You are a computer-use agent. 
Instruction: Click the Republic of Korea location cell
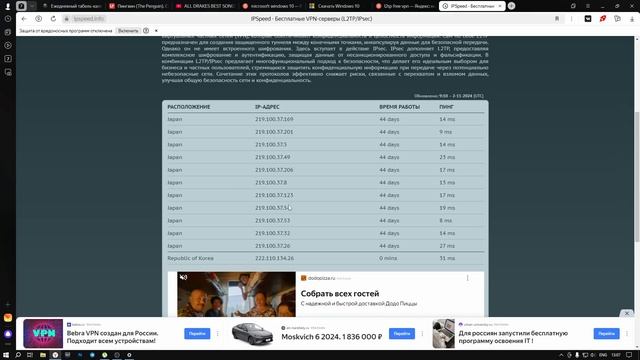click(x=190, y=258)
